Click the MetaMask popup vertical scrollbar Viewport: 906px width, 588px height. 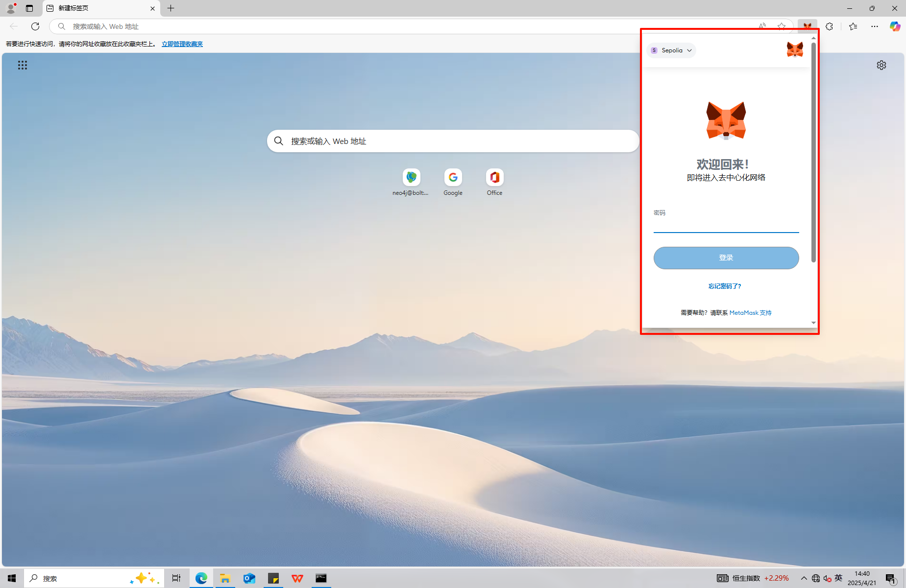pos(813,153)
